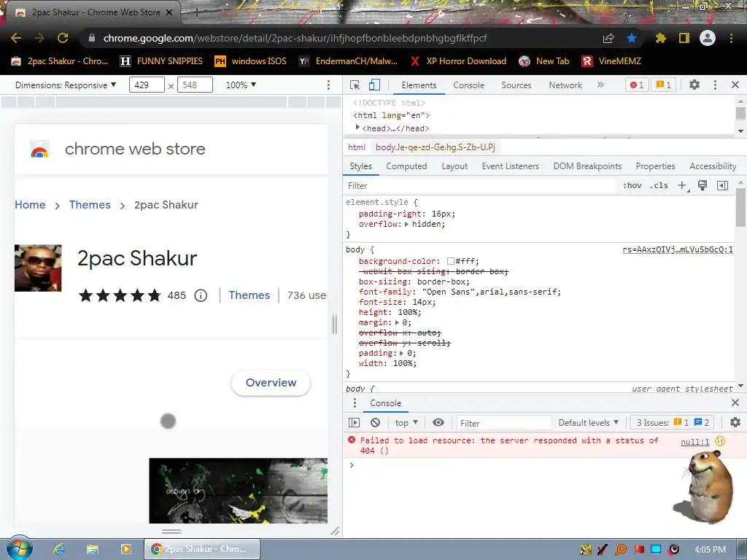Viewport: 747px width, 560px height.
Task: Click the viewport height field 548
Action: click(x=195, y=85)
